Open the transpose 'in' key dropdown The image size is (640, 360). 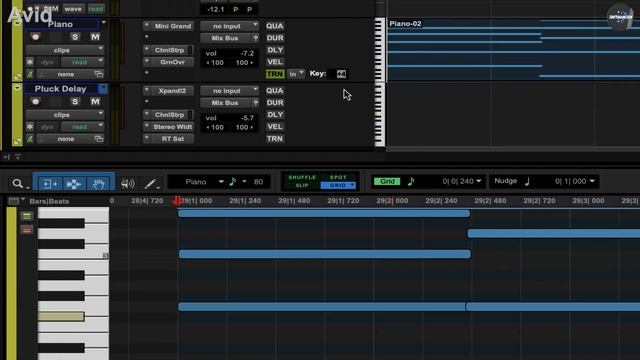click(296, 74)
